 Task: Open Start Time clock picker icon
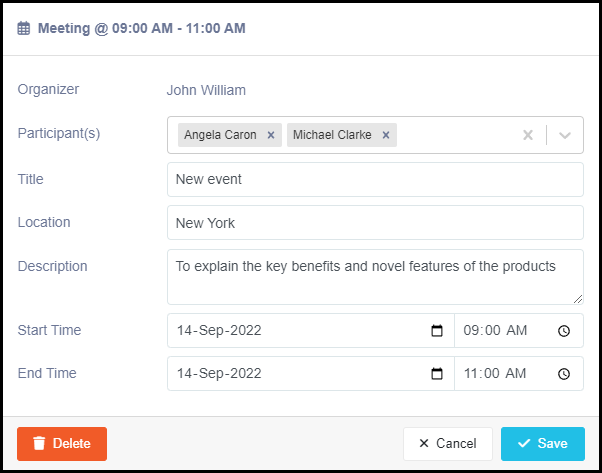coord(564,331)
